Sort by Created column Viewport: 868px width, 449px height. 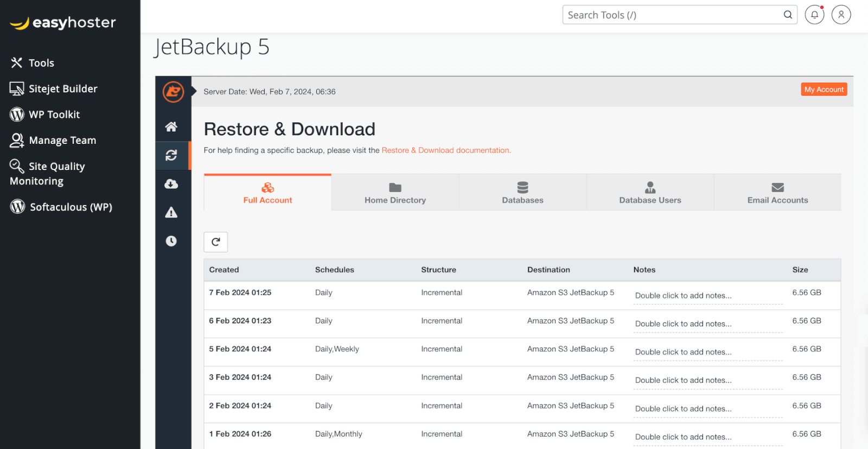coord(224,270)
